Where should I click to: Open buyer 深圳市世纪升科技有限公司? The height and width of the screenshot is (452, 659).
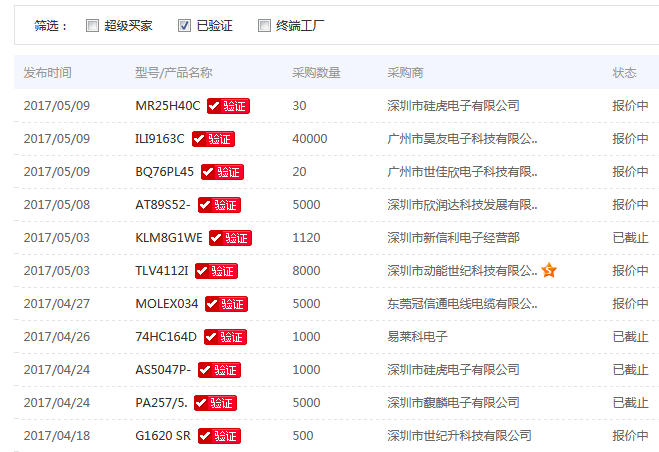459,436
